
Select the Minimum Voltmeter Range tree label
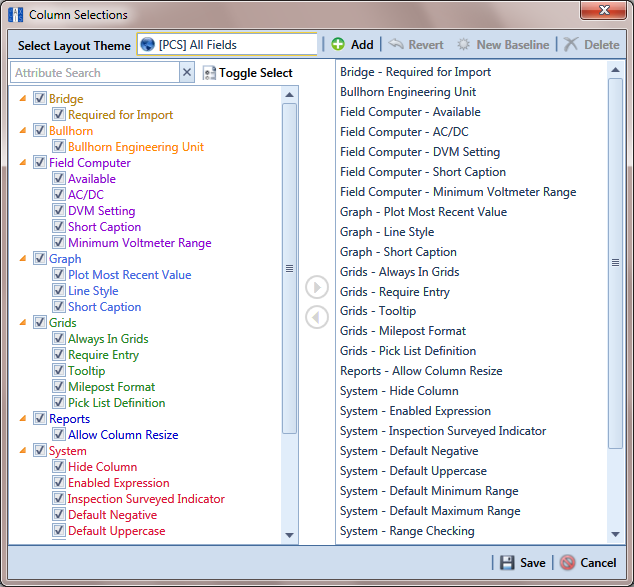click(139, 243)
